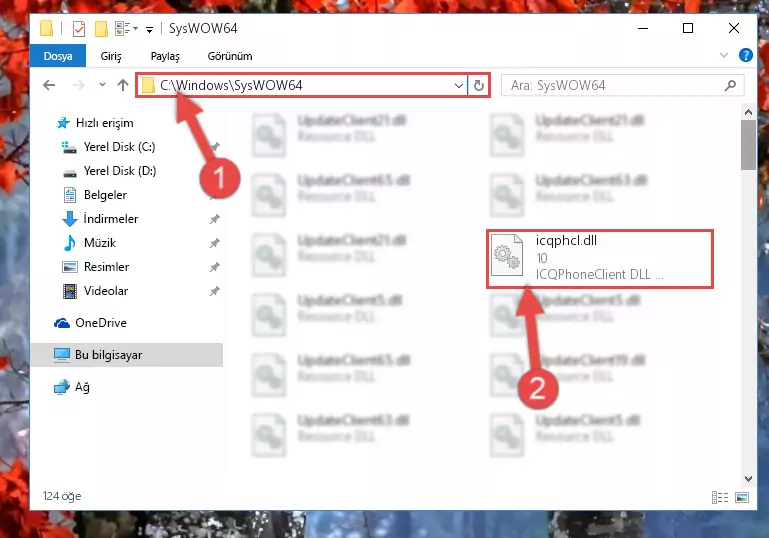The width and height of the screenshot is (769, 538).
Task: Click the New folder quick access icon
Action: (101, 29)
